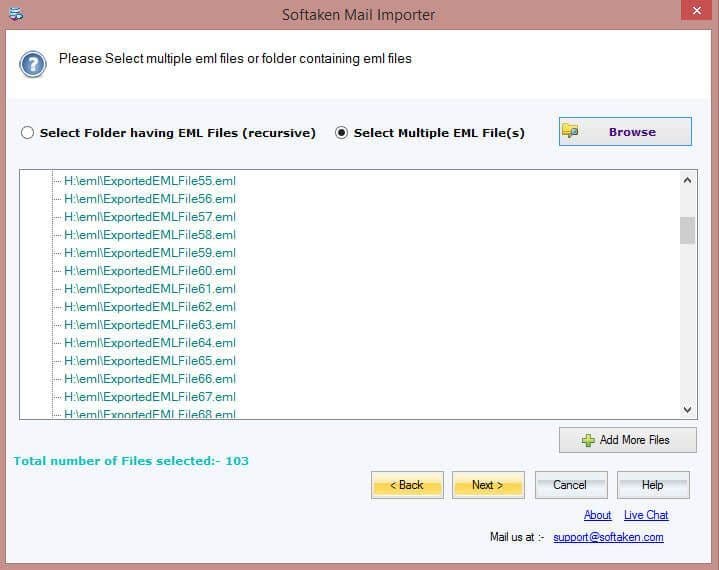Select ExportedEMLFile55.eml in the list
Viewport: 719px width, 570px height.
(149, 181)
